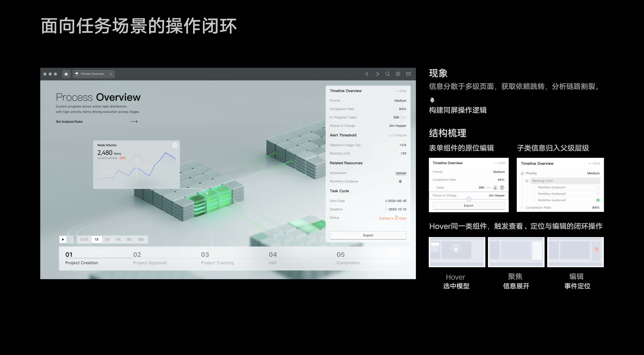644x355 pixels.
Task: Choose the 16X playback speed
Action: pos(141,239)
